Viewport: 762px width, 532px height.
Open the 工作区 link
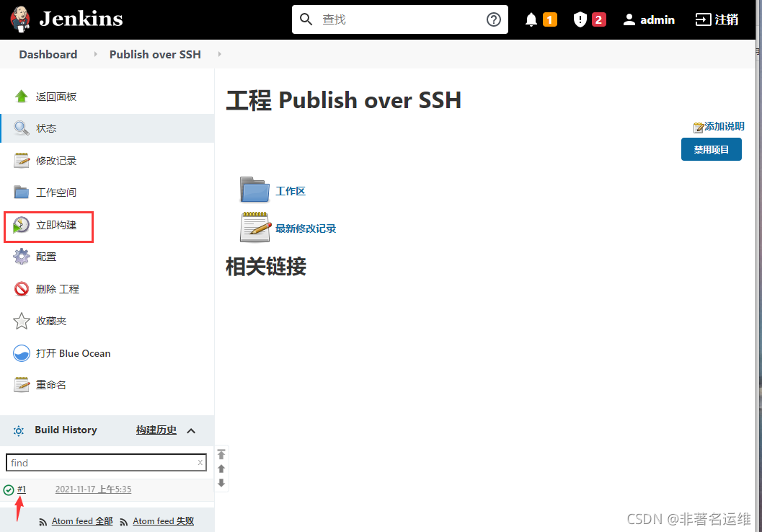click(x=291, y=191)
